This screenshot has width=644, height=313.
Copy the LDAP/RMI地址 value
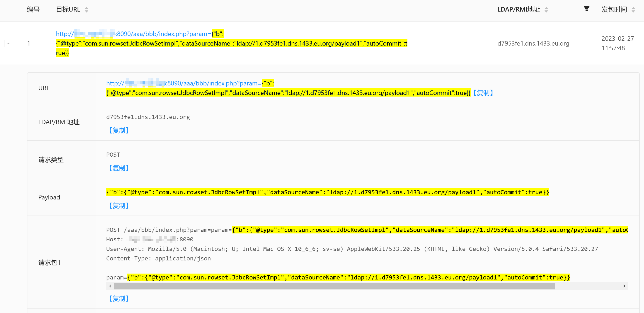pos(119,131)
